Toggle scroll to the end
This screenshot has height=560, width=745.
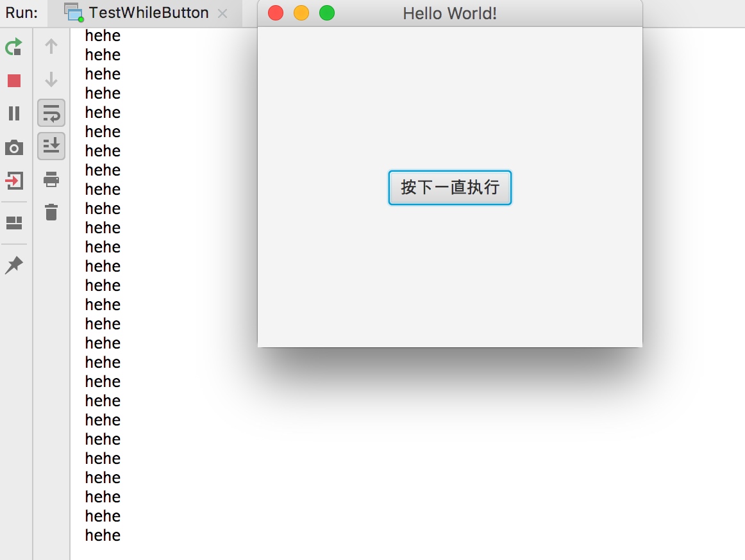point(51,146)
